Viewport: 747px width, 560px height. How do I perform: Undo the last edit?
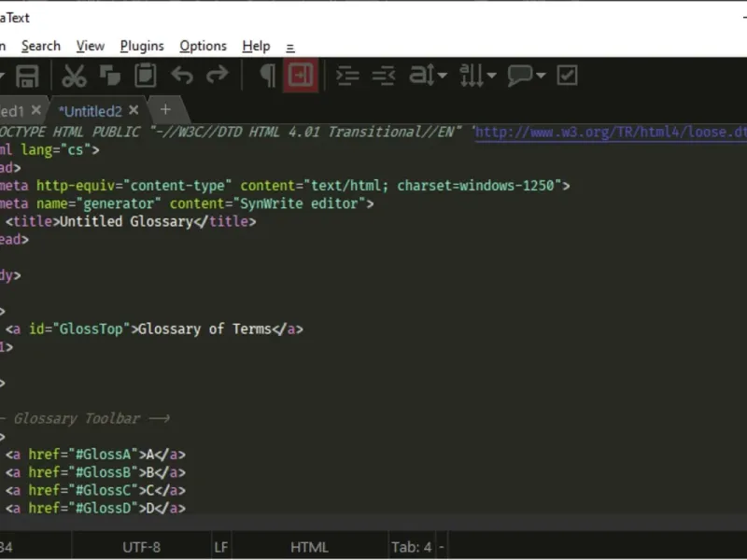181,76
